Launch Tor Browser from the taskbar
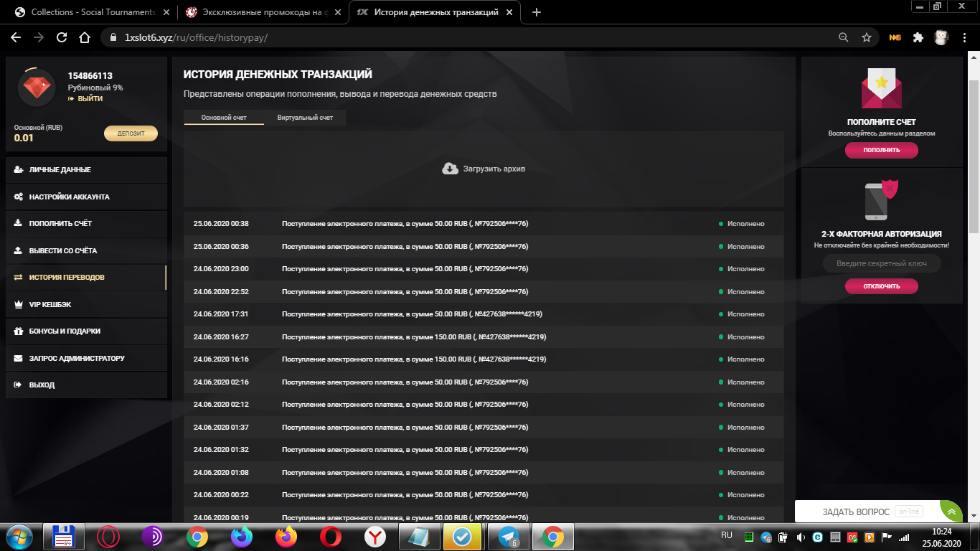The width and height of the screenshot is (980, 551). (x=154, y=537)
